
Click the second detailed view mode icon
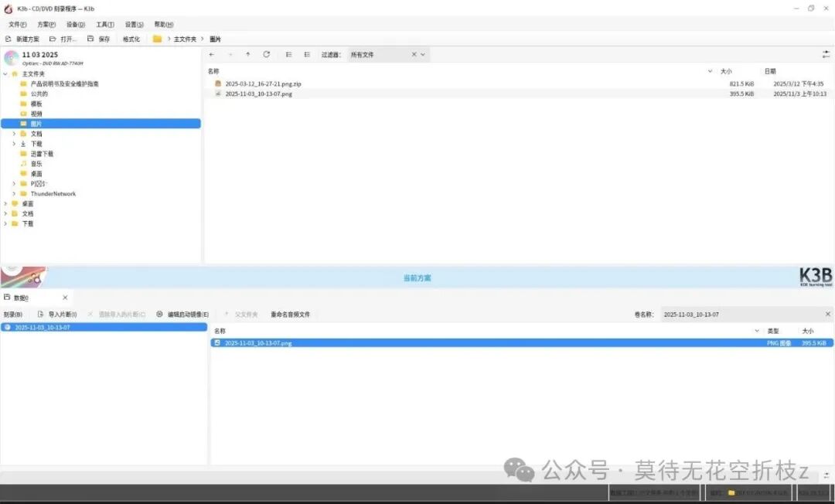[307, 54]
